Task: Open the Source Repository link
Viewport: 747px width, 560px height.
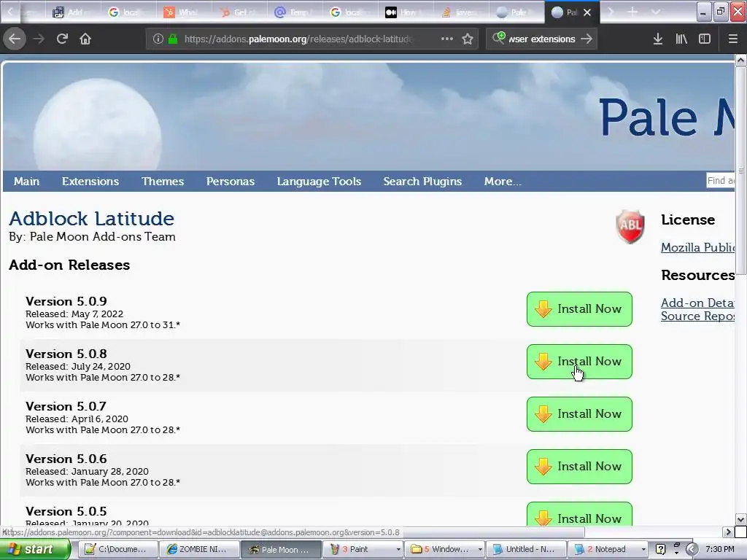Action: (x=697, y=316)
